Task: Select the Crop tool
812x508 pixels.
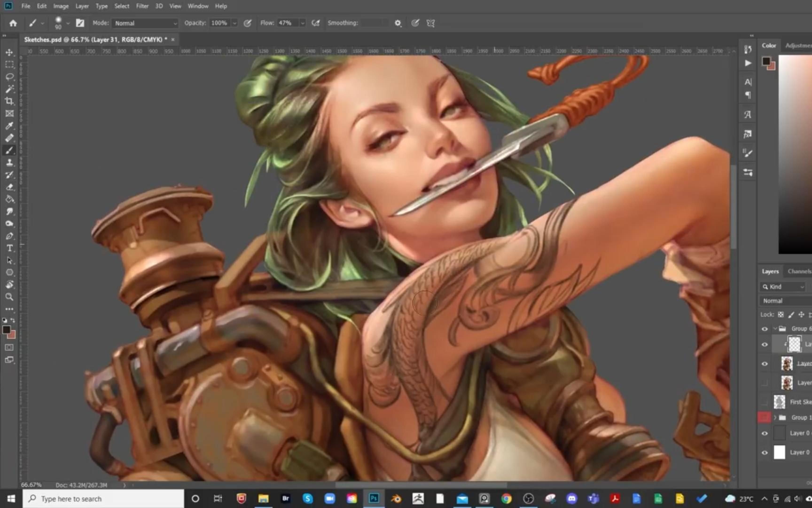Action: (x=9, y=101)
